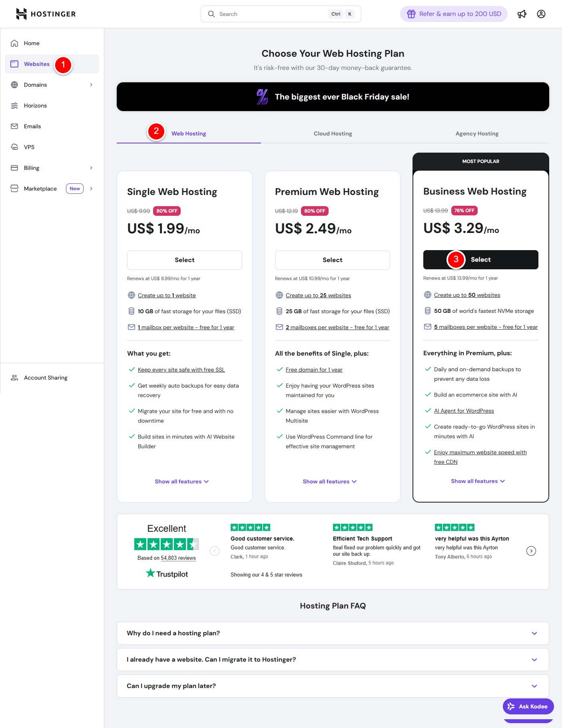Open the announcements megaphone icon
The image size is (562, 728).
point(522,14)
